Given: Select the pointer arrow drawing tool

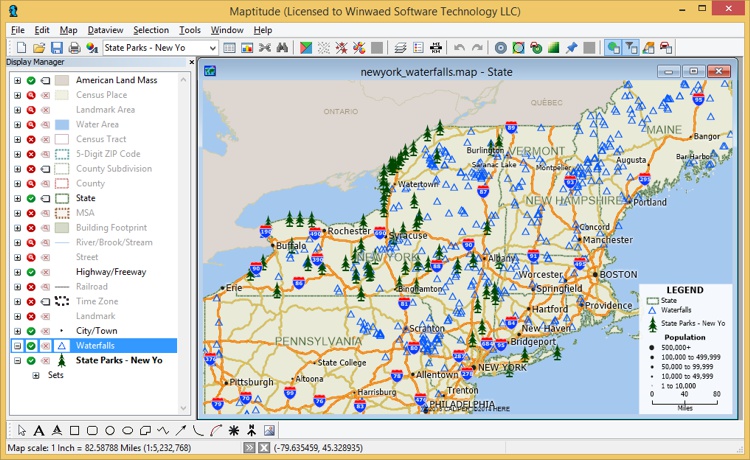Looking at the screenshot, I should 22,430.
